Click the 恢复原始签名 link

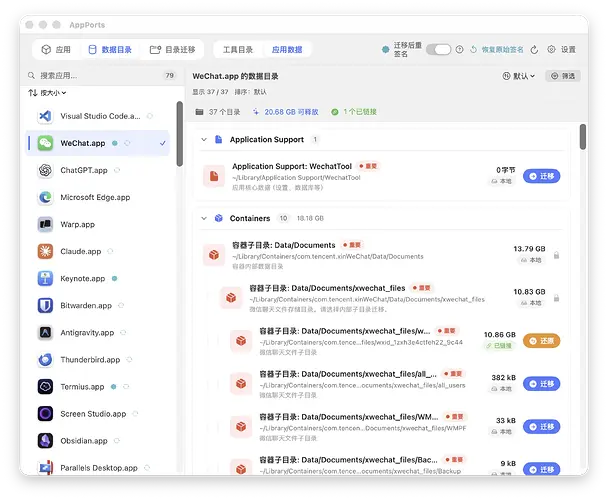[497, 50]
